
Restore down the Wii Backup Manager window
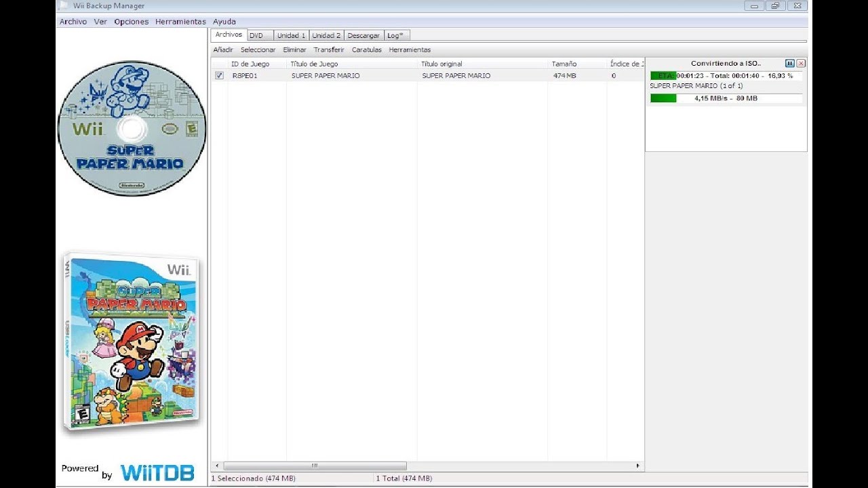point(775,5)
